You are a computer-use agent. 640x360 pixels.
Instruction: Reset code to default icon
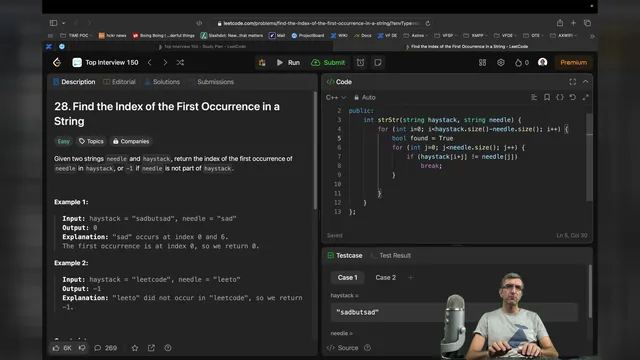(x=573, y=97)
